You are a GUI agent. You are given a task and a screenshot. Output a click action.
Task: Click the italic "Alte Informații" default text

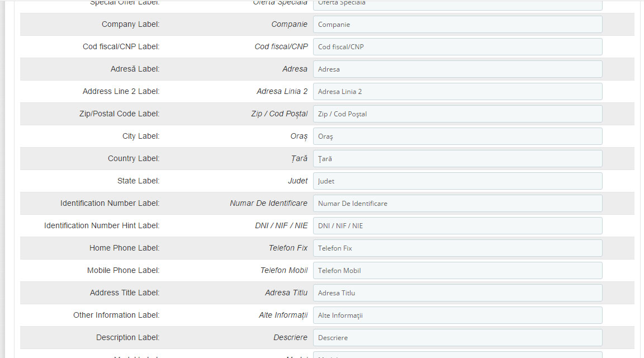(x=283, y=315)
